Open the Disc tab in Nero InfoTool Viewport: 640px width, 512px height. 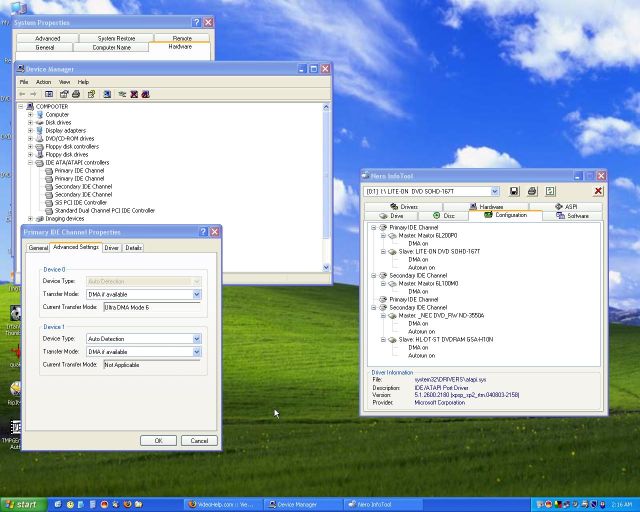pos(444,216)
